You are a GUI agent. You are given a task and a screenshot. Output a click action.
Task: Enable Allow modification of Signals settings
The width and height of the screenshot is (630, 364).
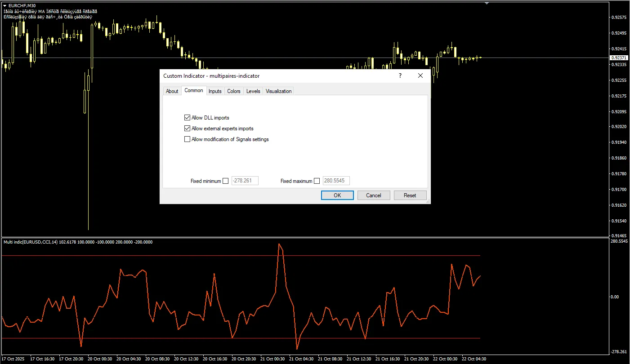point(188,139)
